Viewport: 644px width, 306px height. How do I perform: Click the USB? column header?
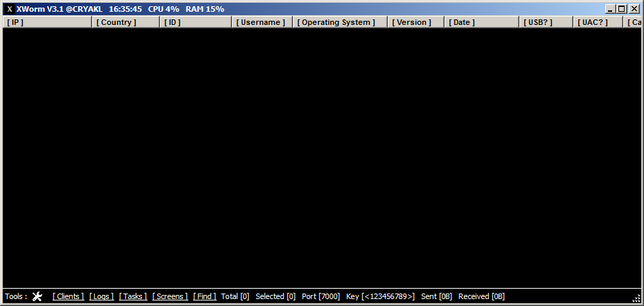(546, 22)
